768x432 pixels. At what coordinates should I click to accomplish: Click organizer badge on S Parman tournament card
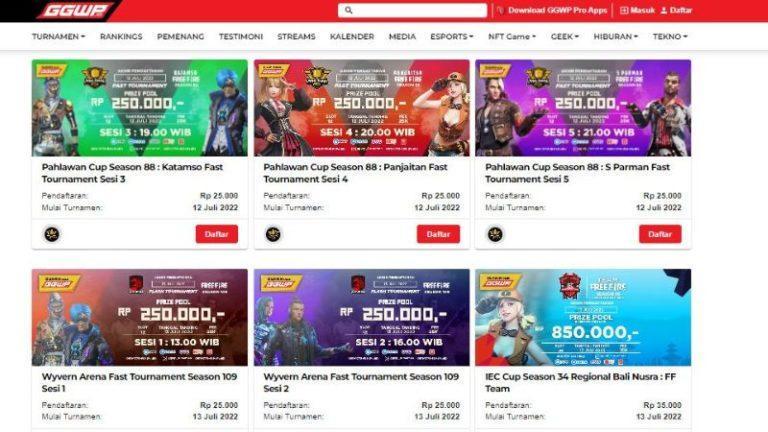(x=495, y=234)
